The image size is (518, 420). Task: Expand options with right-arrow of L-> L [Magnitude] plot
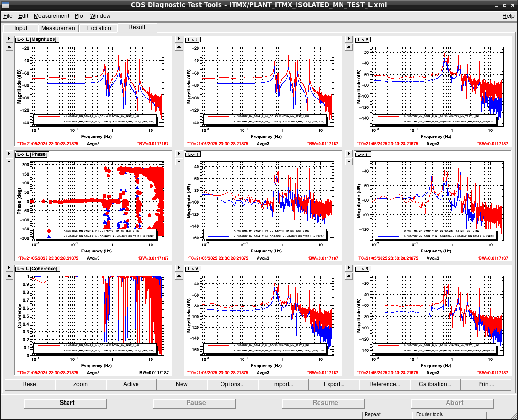9,39
